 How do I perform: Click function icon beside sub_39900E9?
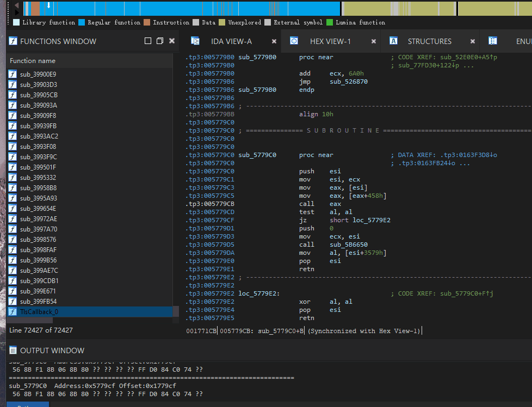pyautogui.click(x=13, y=74)
